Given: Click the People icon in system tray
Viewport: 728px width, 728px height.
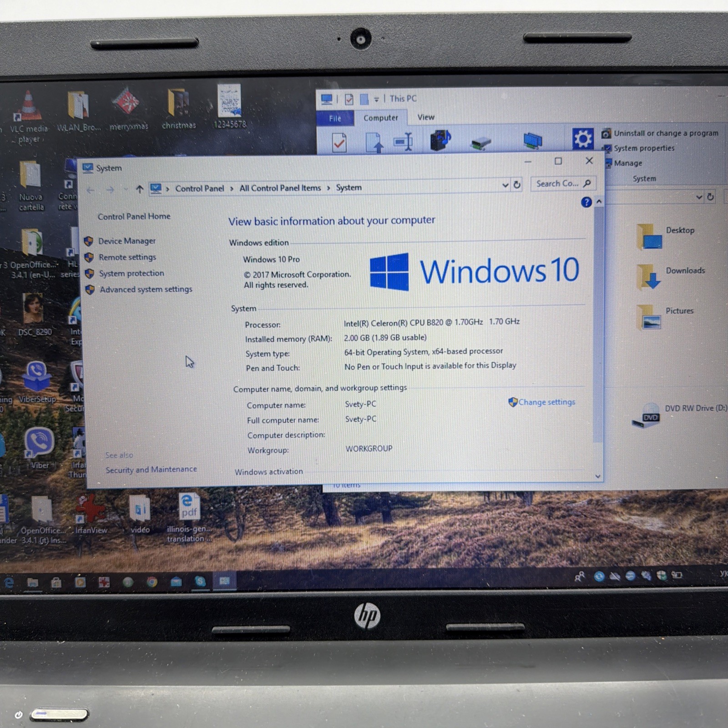Looking at the screenshot, I should [579, 576].
